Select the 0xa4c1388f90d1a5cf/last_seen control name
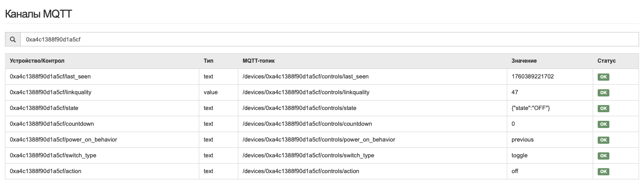 coord(50,77)
